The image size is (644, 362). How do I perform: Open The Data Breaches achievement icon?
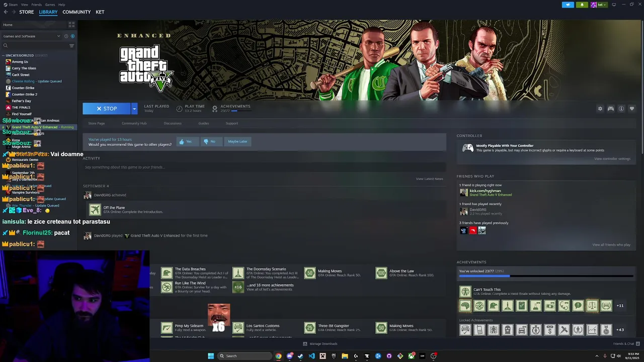(x=167, y=273)
